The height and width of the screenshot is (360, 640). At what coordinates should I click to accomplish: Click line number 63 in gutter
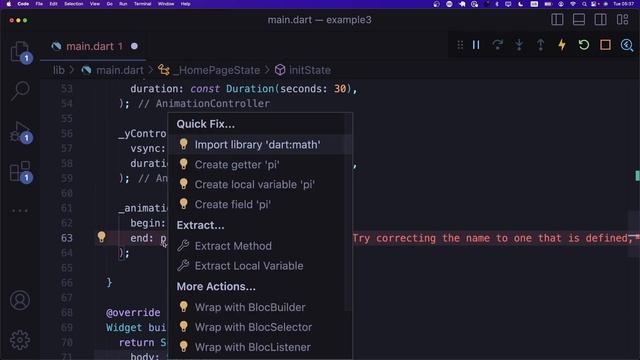[67, 238]
